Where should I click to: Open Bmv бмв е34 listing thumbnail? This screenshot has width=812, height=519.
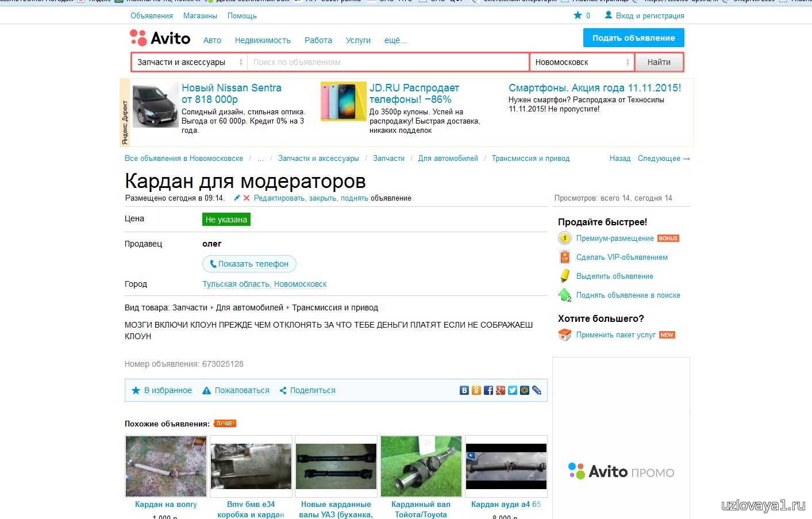pyautogui.click(x=251, y=466)
